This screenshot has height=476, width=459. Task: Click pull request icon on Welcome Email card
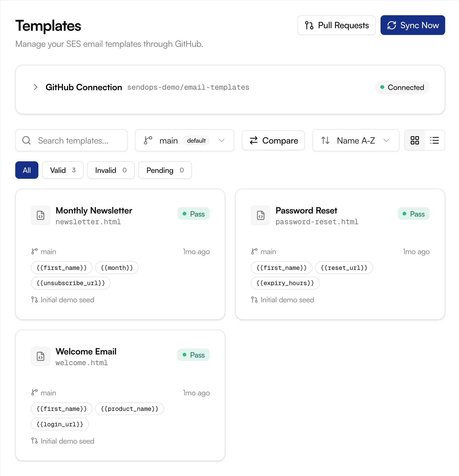pos(34,441)
